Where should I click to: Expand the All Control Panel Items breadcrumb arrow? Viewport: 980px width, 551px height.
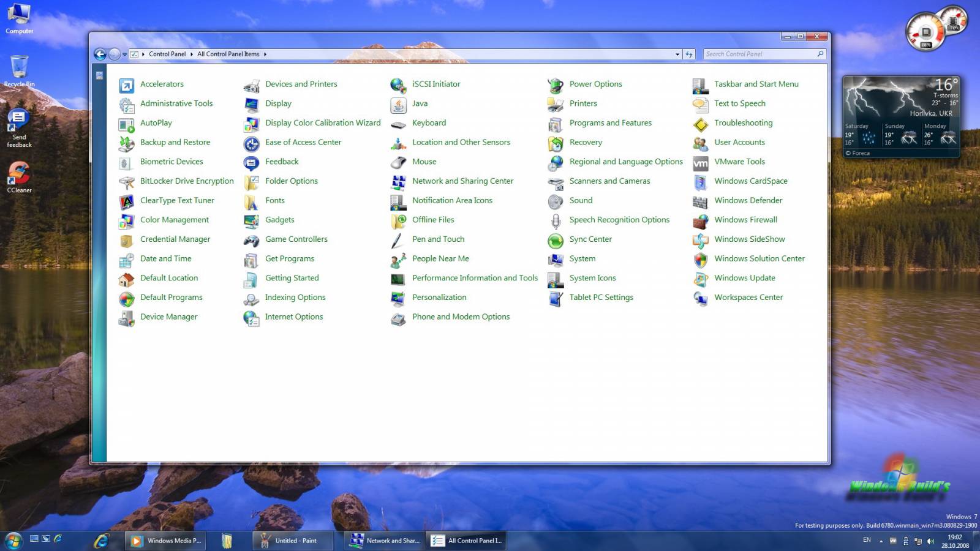pos(265,54)
